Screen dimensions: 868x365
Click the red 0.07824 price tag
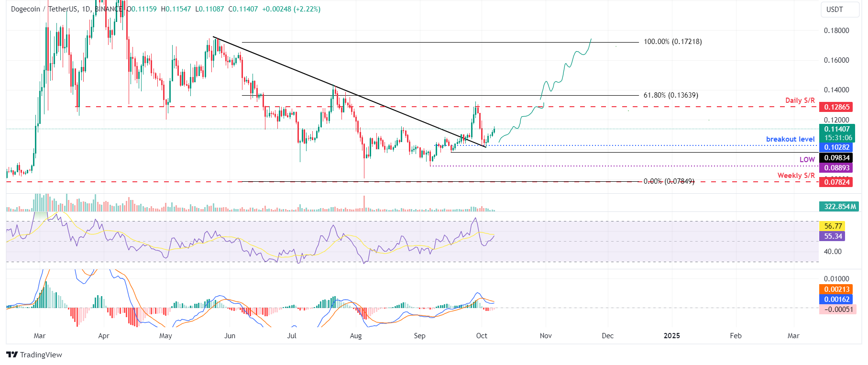[836, 182]
